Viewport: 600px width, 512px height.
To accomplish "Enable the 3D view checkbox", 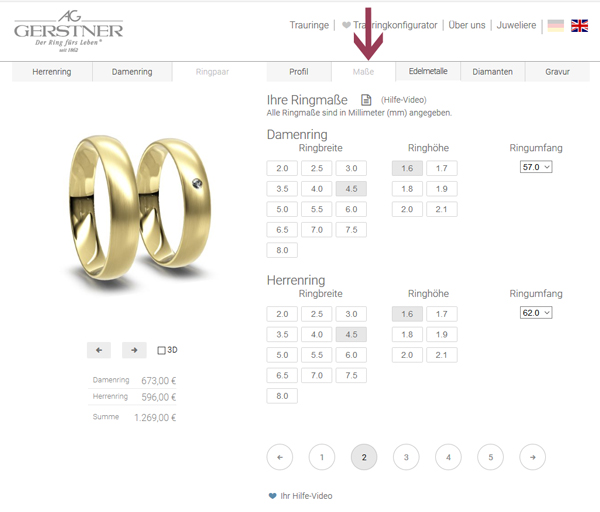I will pyautogui.click(x=161, y=350).
